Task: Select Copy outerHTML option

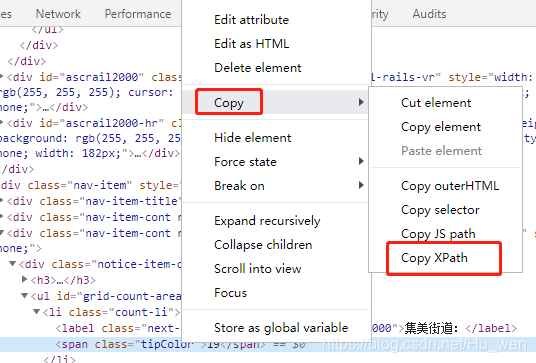Action: click(450, 186)
